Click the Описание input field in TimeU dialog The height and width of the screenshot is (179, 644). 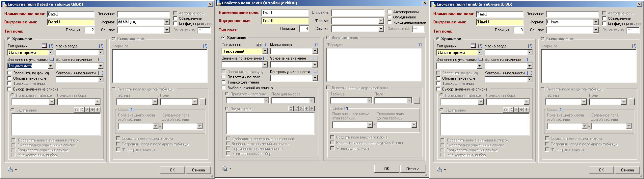pos(572,14)
